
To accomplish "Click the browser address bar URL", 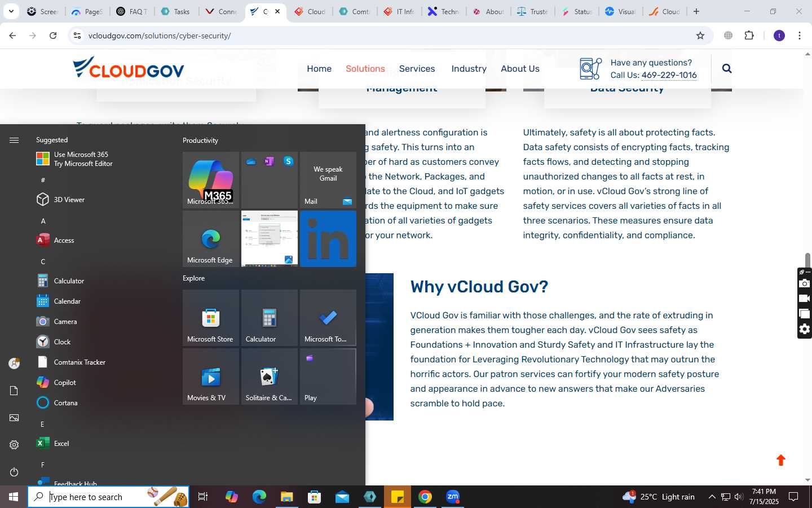I will click(160, 36).
